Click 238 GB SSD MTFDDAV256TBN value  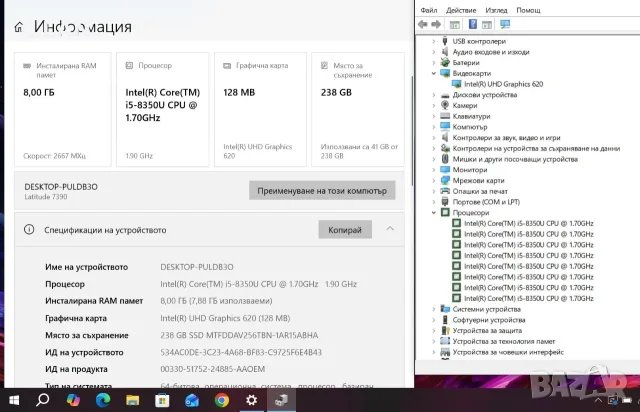point(239,335)
